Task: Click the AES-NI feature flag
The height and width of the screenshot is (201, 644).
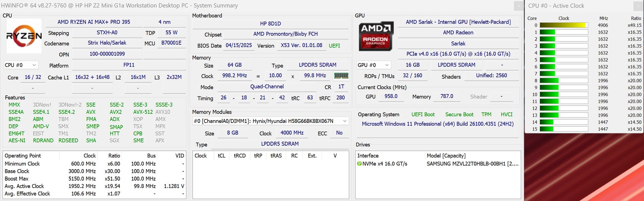Action: (17, 141)
